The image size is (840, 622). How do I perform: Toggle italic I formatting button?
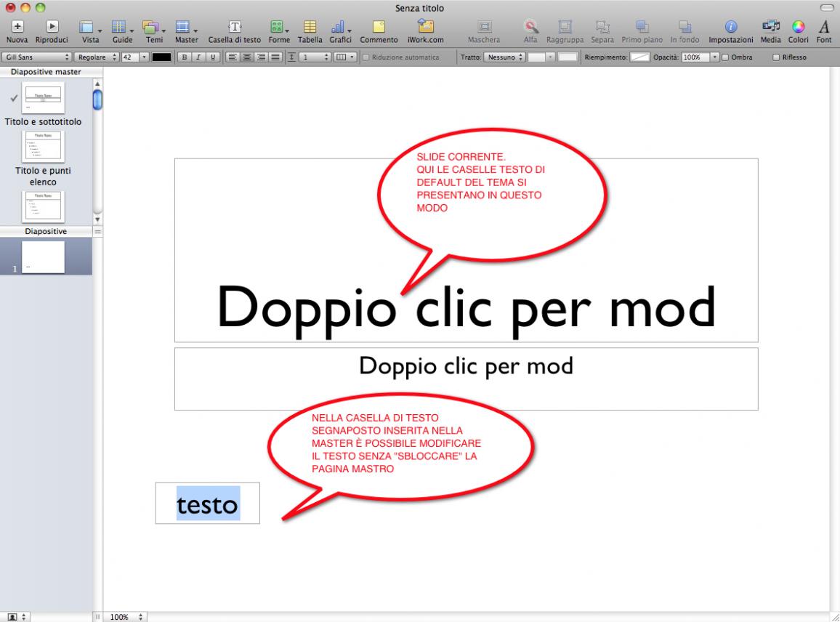199,57
